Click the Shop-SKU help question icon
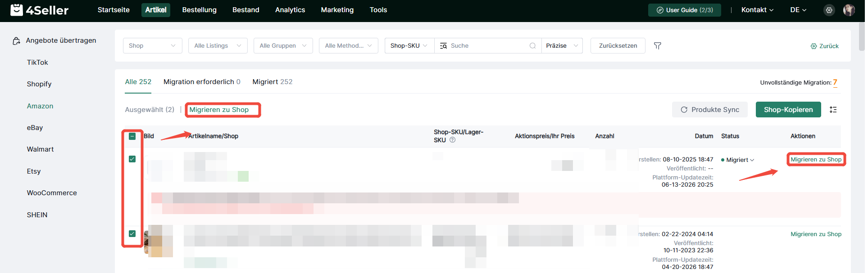Image resolution: width=868 pixels, height=273 pixels. point(452,140)
